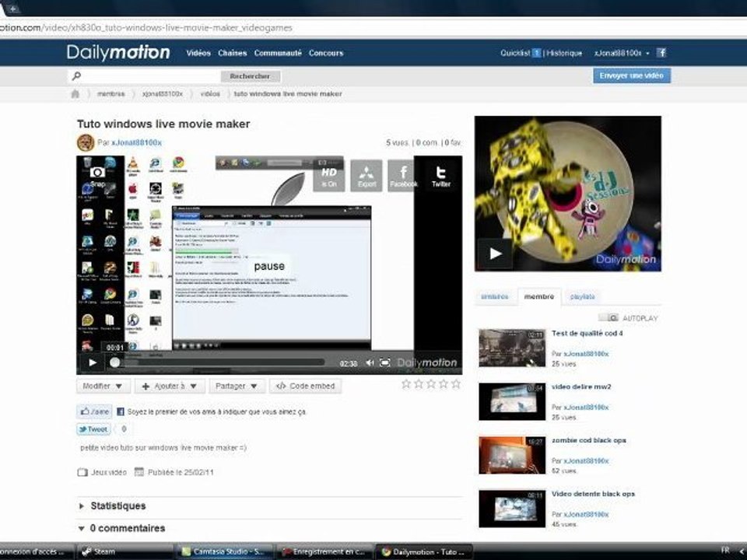Click the home icon in breadcrumb

(x=75, y=94)
